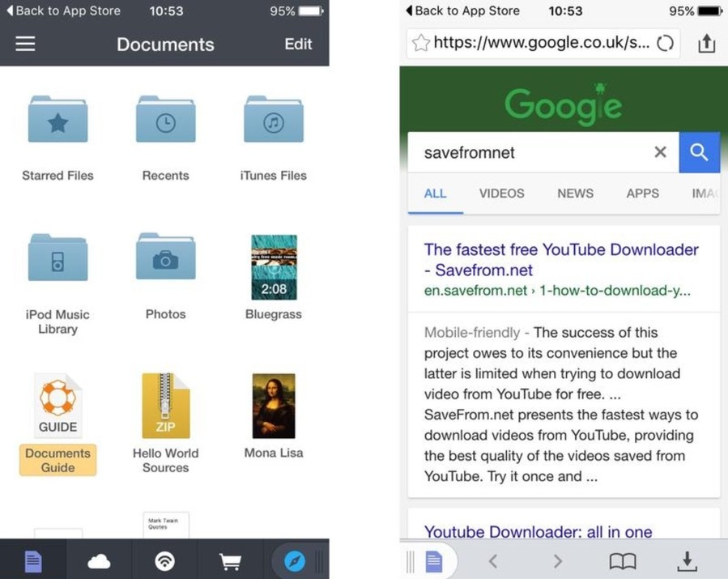Open the cloud services tab
The image size is (728, 579).
point(99,562)
